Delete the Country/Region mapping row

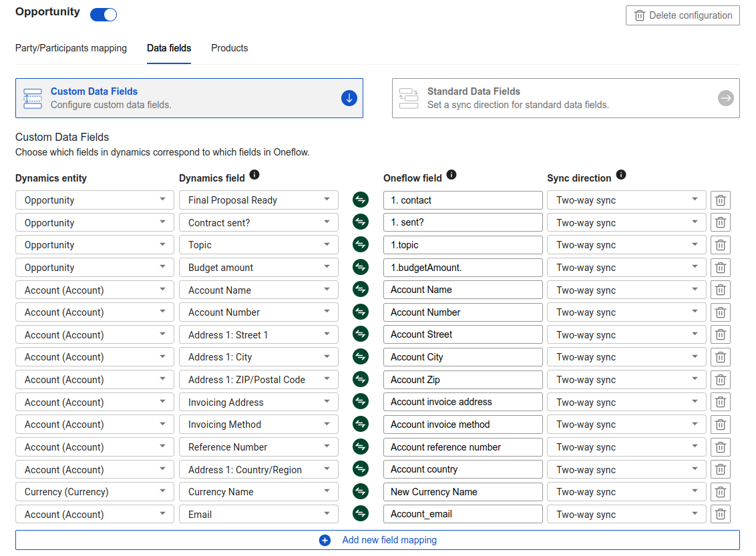[x=721, y=470]
